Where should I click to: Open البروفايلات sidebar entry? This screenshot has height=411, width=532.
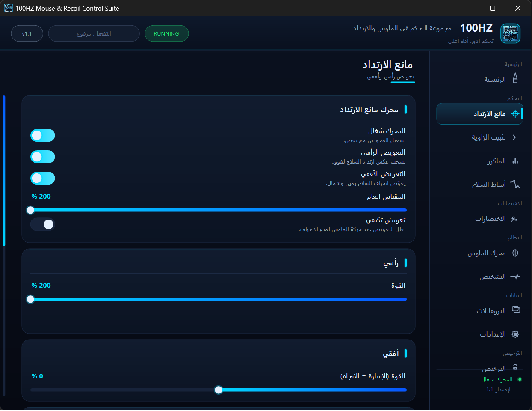tap(480, 311)
